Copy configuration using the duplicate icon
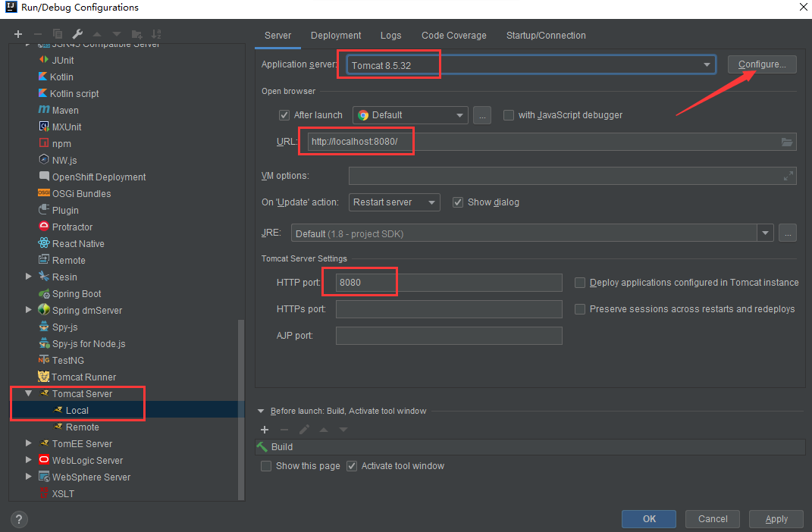 click(x=58, y=34)
